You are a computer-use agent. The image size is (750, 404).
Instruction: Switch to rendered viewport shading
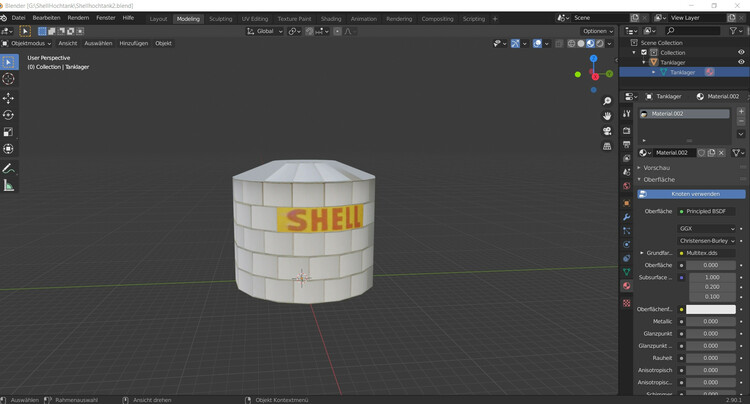600,44
